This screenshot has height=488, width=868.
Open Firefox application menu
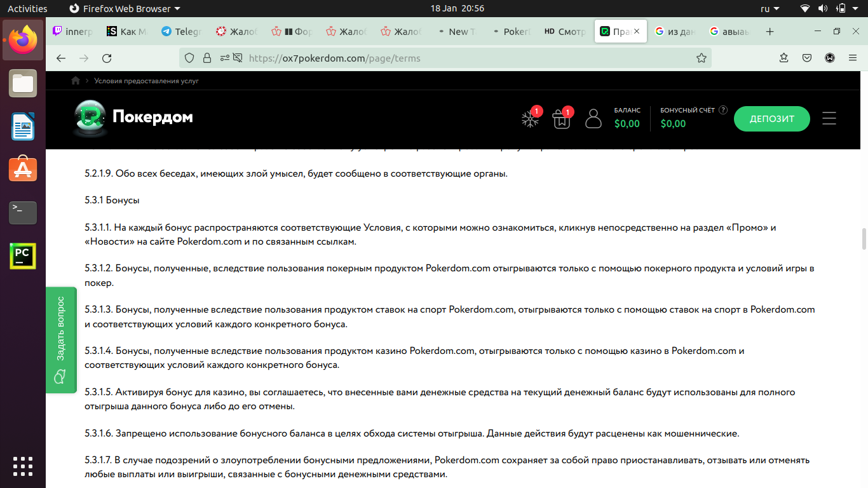(x=852, y=58)
